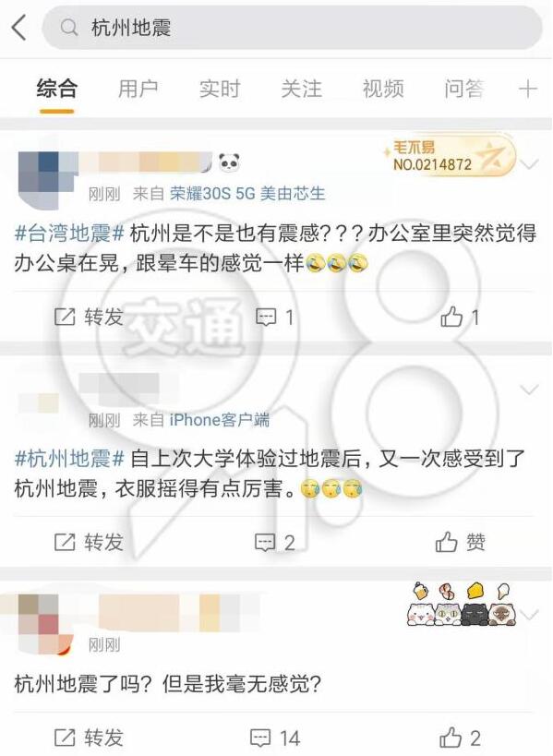Repost the 我毫无感觉 post

[x=89, y=738]
